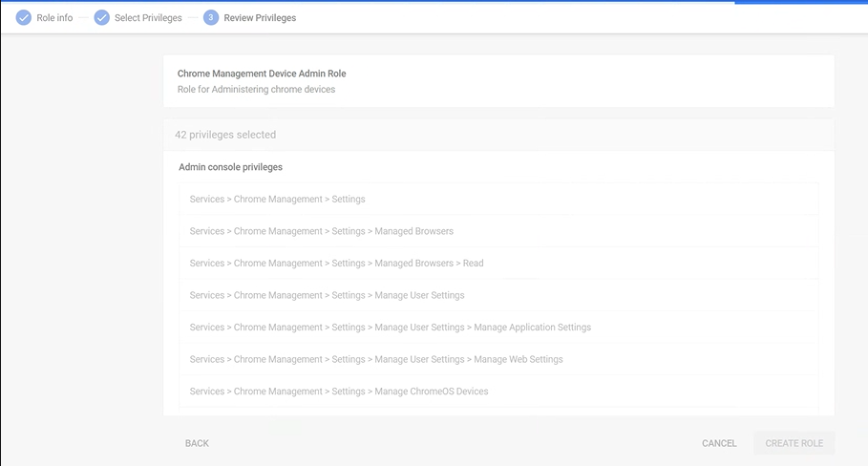This screenshot has height=466, width=868.
Task: Select the Review Privileges step label
Action: pyautogui.click(x=260, y=17)
